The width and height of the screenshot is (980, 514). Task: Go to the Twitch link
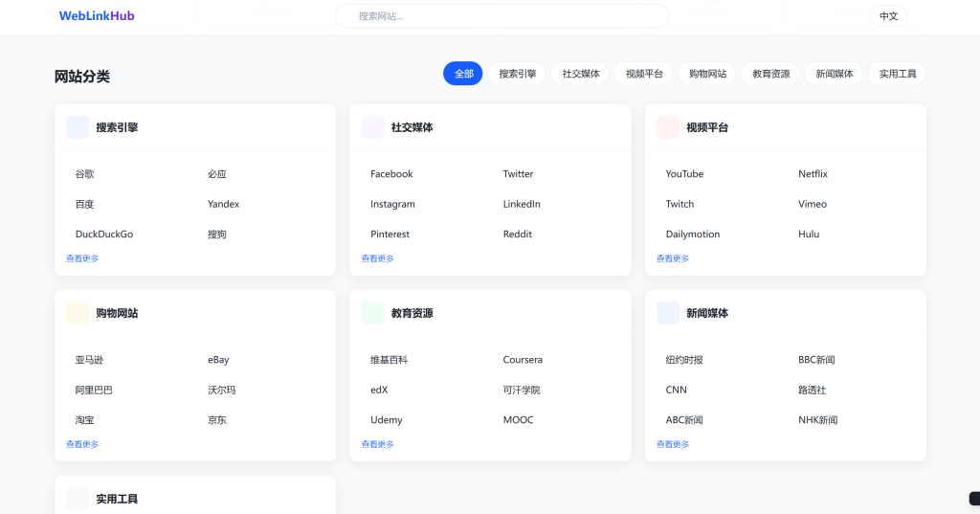tap(680, 204)
